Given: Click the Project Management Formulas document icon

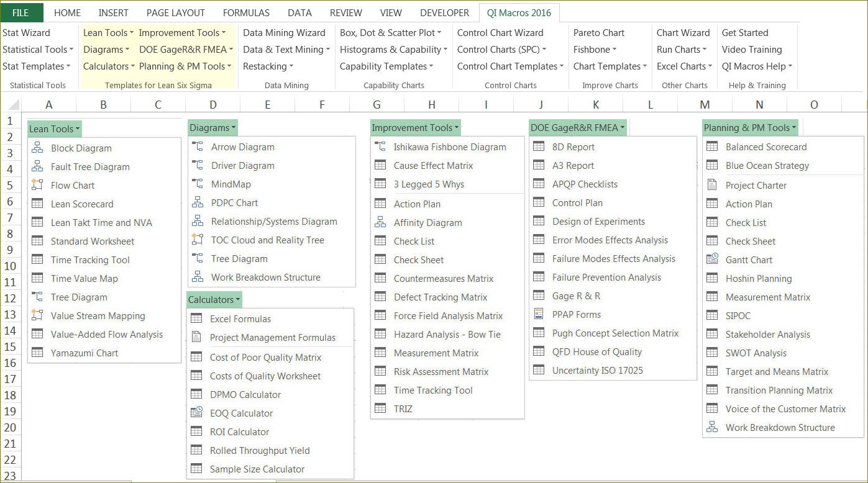Looking at the screenshot, I should point(196,337).
